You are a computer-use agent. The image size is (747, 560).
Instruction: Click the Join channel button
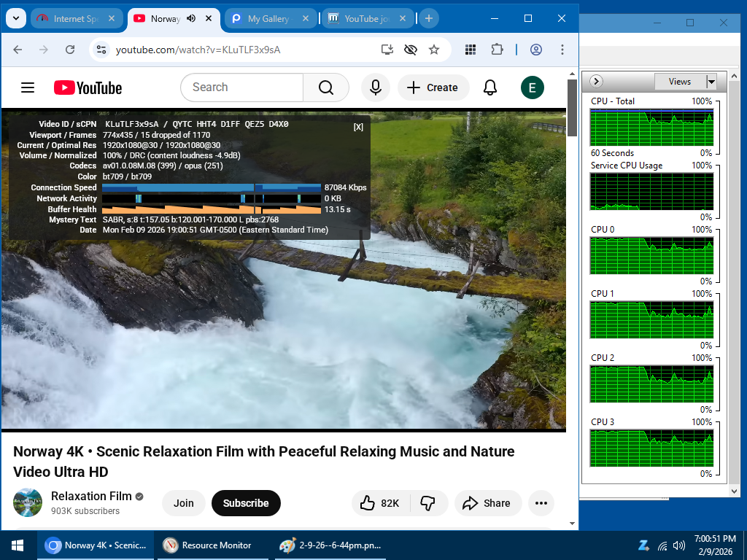pyautogui.click(x=183, y=503)
